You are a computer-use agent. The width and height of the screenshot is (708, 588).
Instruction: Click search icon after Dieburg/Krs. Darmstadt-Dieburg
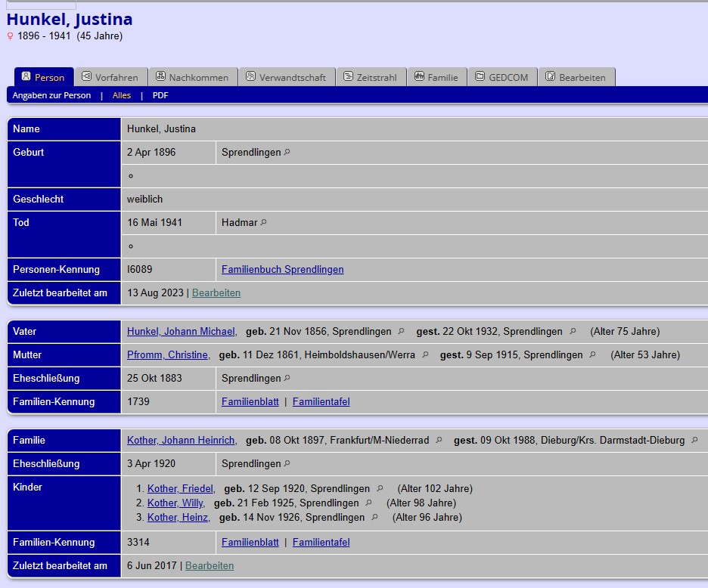694,440
